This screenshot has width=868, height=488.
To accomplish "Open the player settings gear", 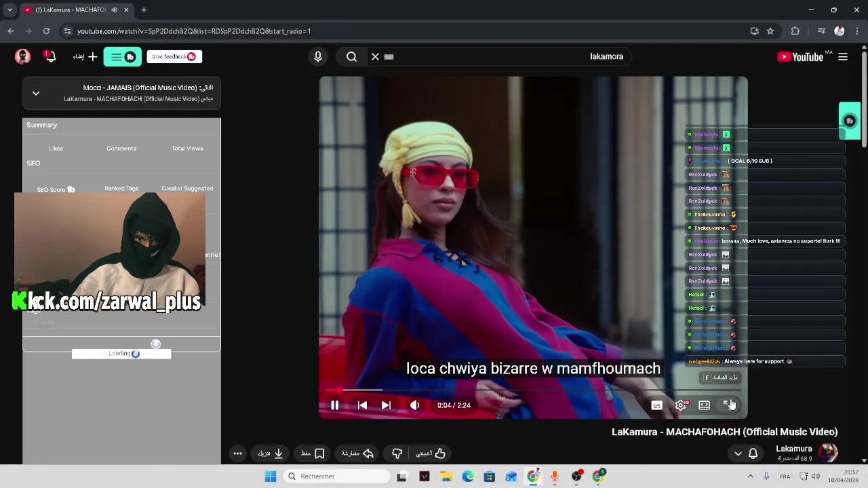I will 681,405.
